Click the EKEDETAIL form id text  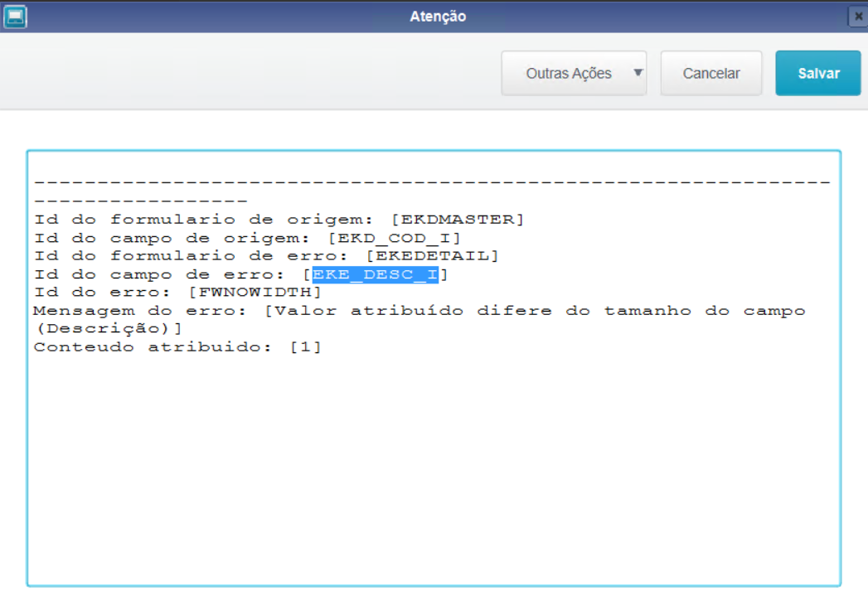[x=432, y=256]
